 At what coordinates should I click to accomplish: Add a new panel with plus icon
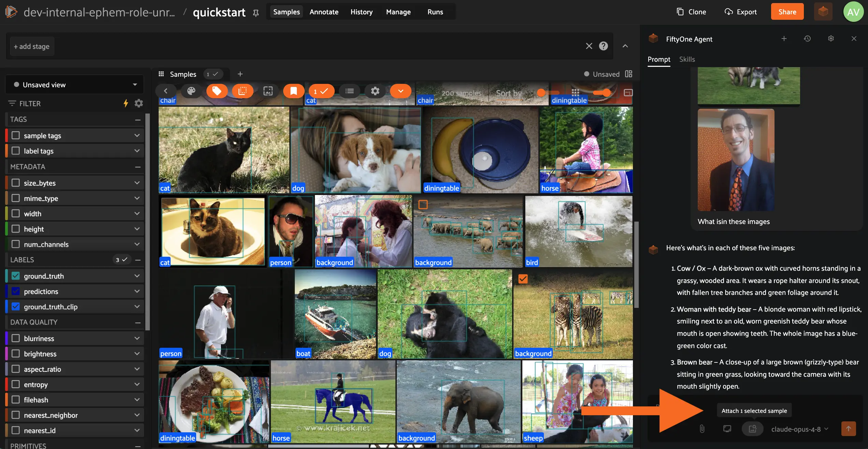(240, 74)
